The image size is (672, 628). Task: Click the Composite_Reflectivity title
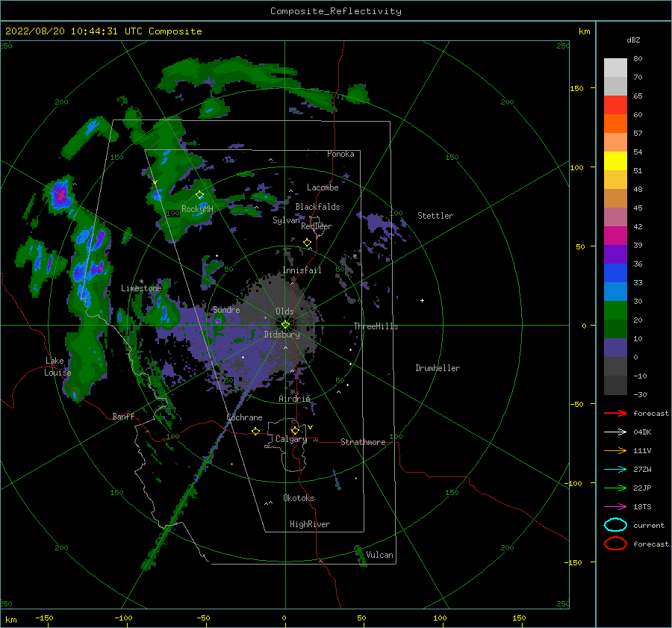336,11
